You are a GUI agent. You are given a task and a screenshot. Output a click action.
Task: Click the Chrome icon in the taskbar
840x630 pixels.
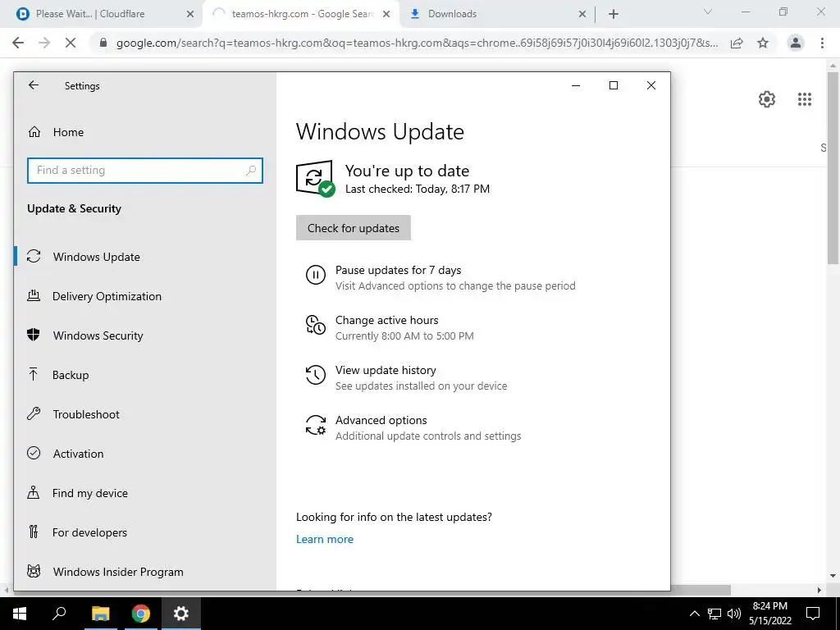(x=140, y=614)
